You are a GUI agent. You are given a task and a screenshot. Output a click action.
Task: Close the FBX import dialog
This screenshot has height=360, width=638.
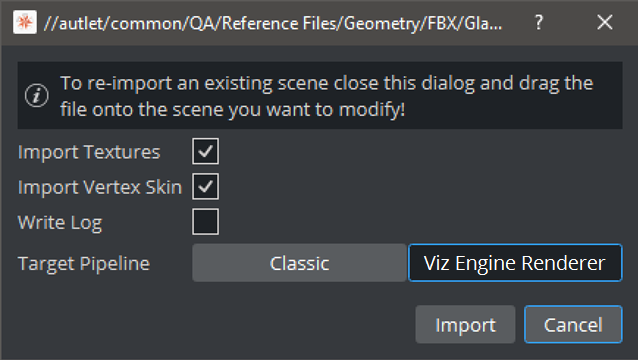pos(605,22)
